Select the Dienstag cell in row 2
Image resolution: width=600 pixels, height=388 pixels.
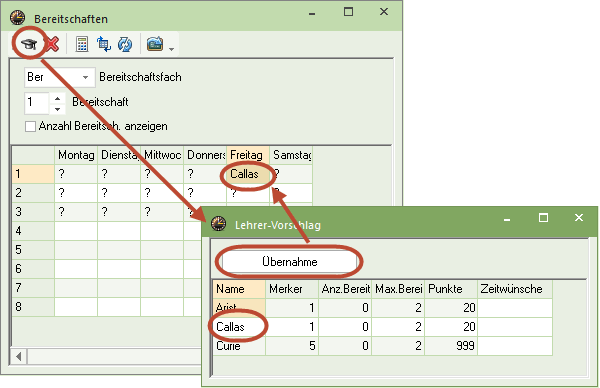(119, 193)
